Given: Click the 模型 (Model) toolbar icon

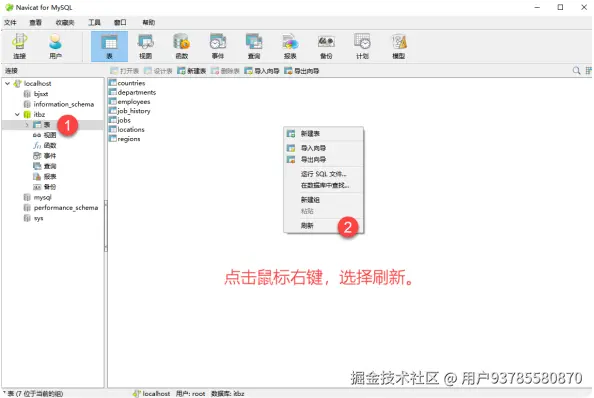Looking at the screenshot, I should [x=399, y=46].
